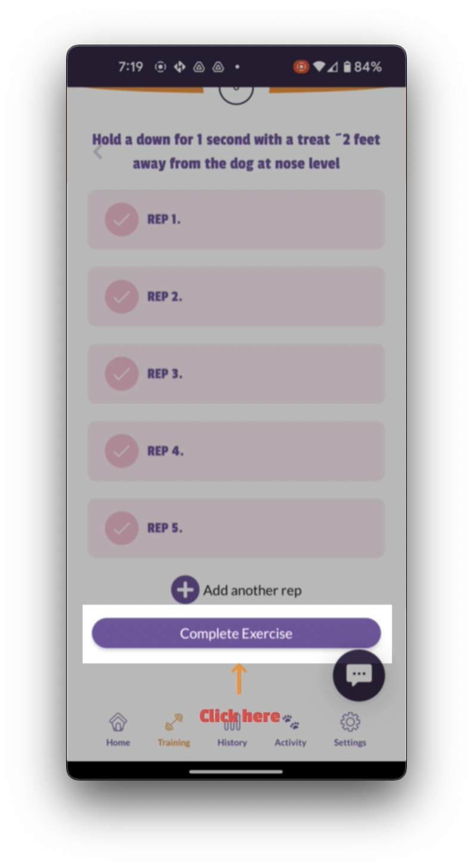The image size is (473, 868).
Task: Go to the Activity tab label
Action: click(290, 742)
